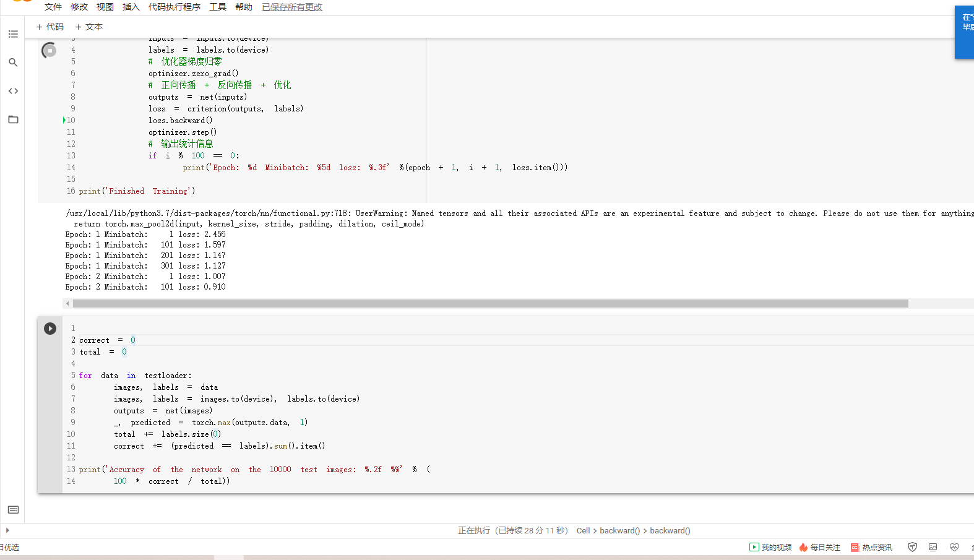The image size is (974, 560).
Task: Click the shield icon in browser status bar
Action: click(x=912, y=547)
